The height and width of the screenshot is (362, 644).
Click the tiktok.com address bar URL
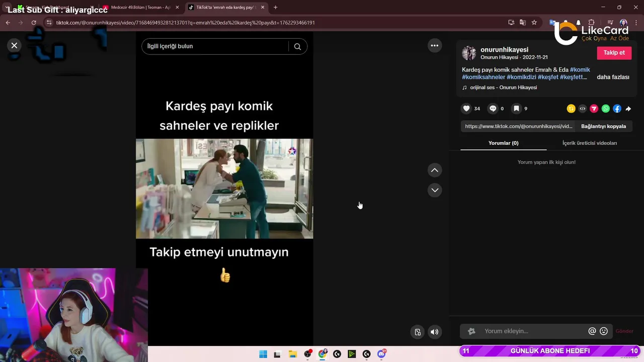[186, 23]
